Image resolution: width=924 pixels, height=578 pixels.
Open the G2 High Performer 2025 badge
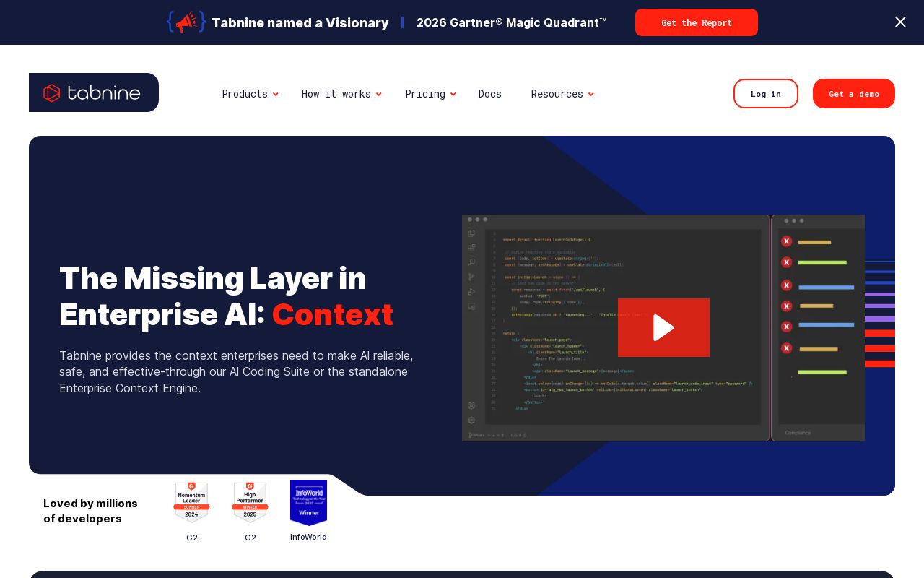point(250,503)
